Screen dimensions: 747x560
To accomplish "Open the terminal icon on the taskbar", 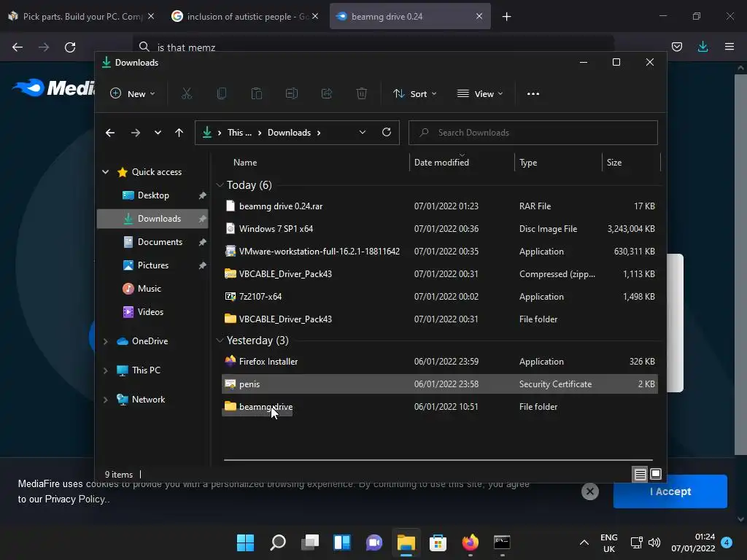I will (x=502, y=542).
